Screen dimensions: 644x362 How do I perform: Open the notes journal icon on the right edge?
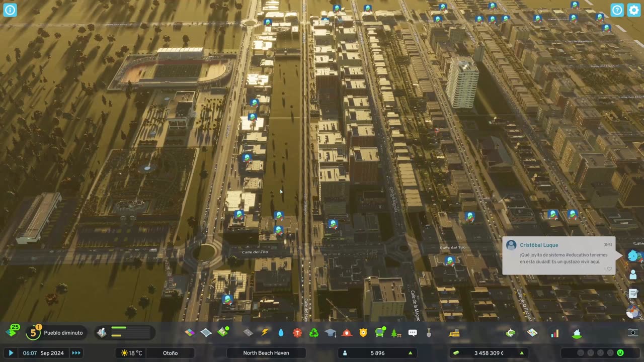click(633, 293)
